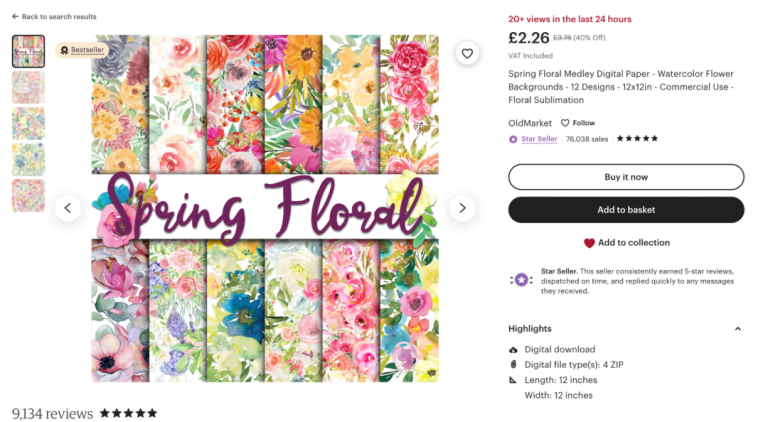Select the first product thumbnail
Viewport: 768px width, 422px height.
point(28,51)
